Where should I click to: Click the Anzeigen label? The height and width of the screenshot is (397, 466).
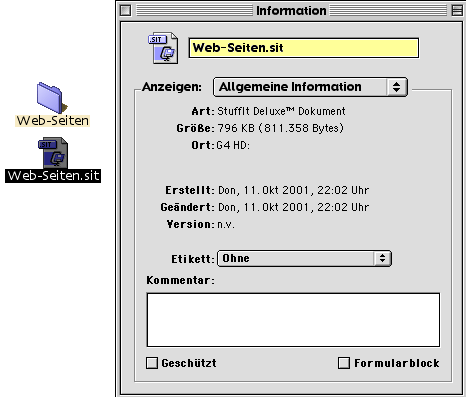172,87
